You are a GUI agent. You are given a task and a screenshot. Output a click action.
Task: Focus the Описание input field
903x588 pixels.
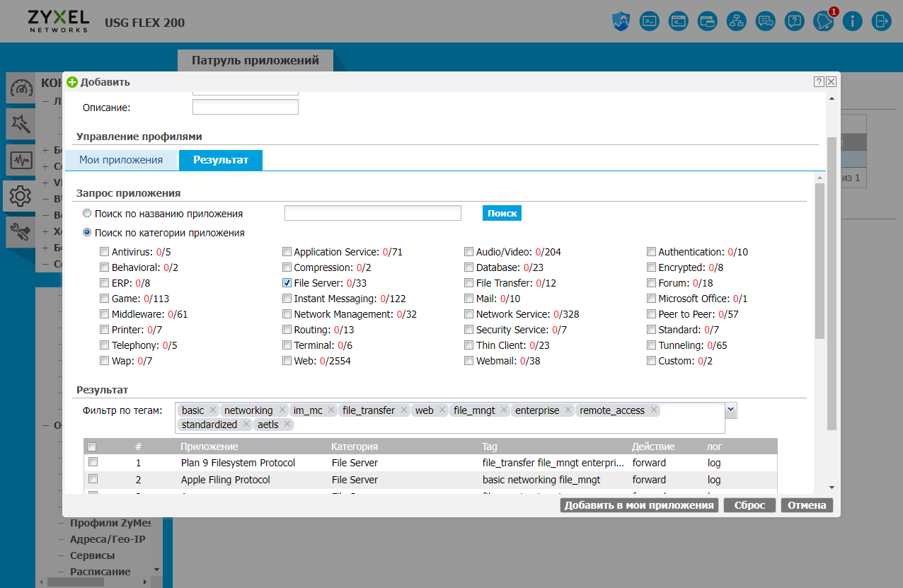click(246, 107)
